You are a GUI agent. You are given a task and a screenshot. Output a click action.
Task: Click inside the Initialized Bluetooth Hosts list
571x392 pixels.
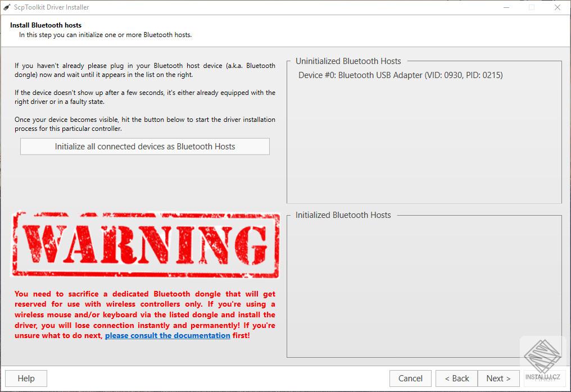[x=424, y=288]
